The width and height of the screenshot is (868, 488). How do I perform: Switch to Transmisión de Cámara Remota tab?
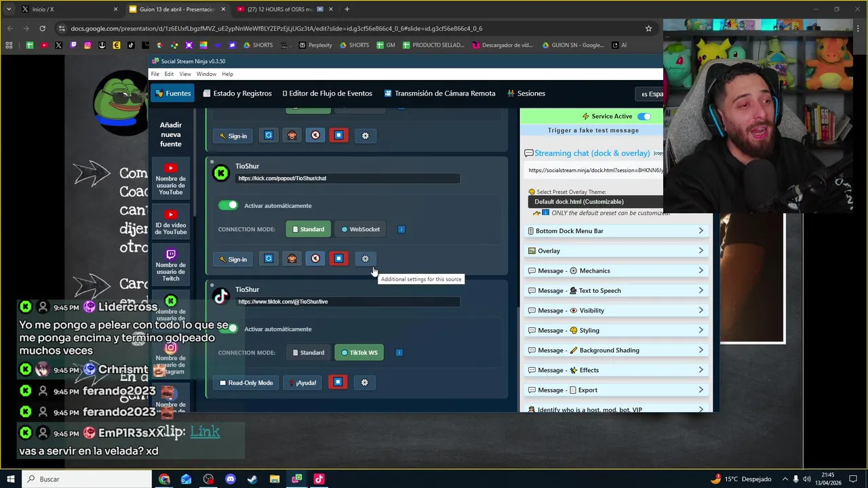point(439,94)
